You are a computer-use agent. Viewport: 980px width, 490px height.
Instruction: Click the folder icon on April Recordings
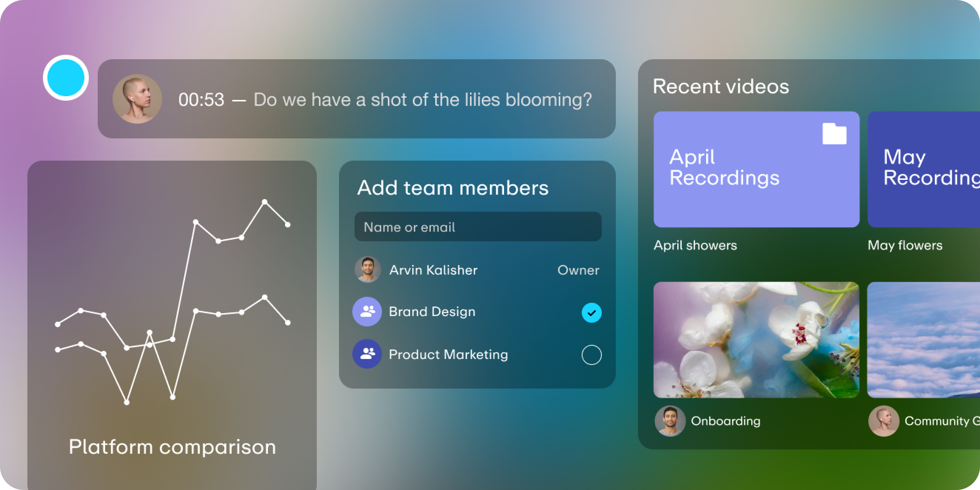click(x=834, y=134)
